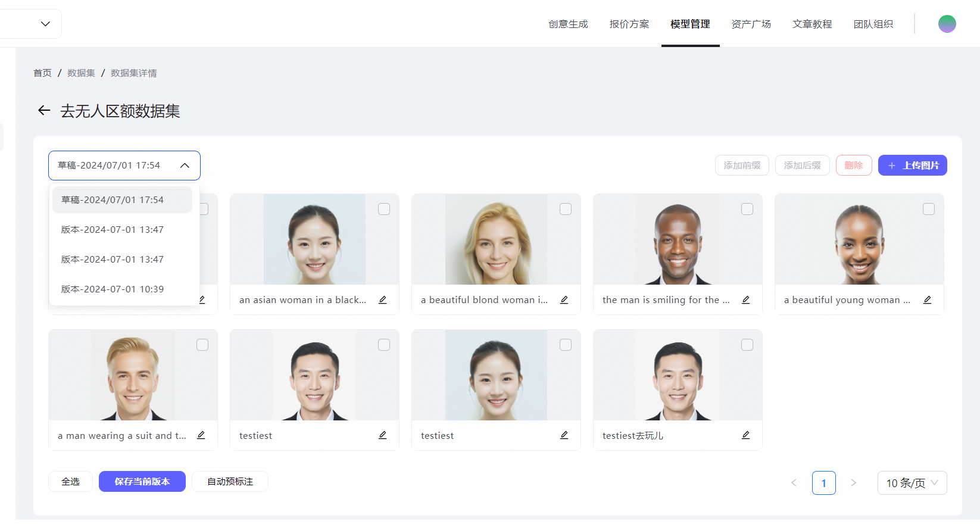This screenshot has height=524, width=980.
Task: Open the 模型管理 nav tab
Action: [x=690, y=24]
